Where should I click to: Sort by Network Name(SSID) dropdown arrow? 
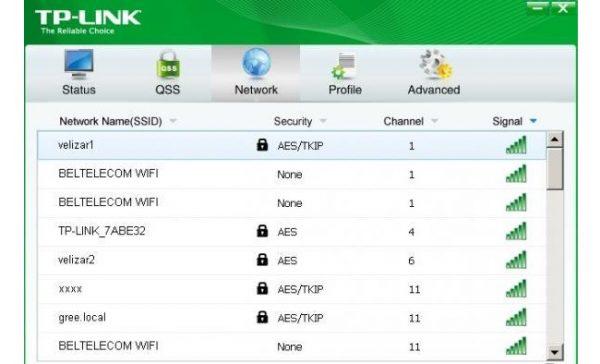click(173, 121)
